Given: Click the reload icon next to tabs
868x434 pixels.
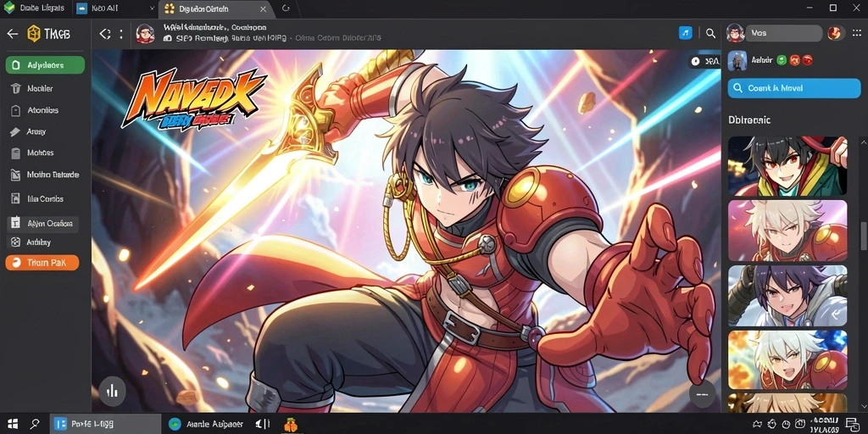Looking at the screenshot, I should coord(286,8).
